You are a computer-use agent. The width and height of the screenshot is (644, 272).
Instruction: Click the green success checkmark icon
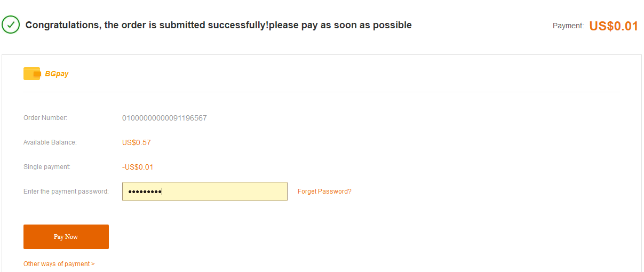(x=11, y=25)
